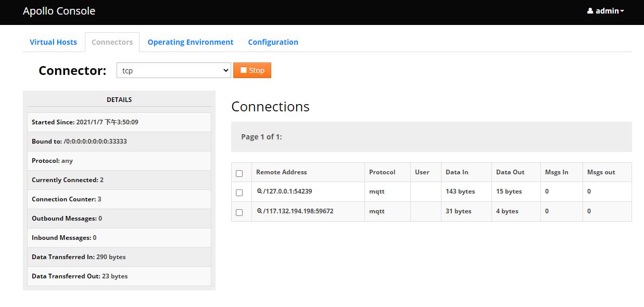Screen dimensions: 644x307
Task: Open the /117.132.194.198:59672 remote address link
Action: (x=298, y=211)
